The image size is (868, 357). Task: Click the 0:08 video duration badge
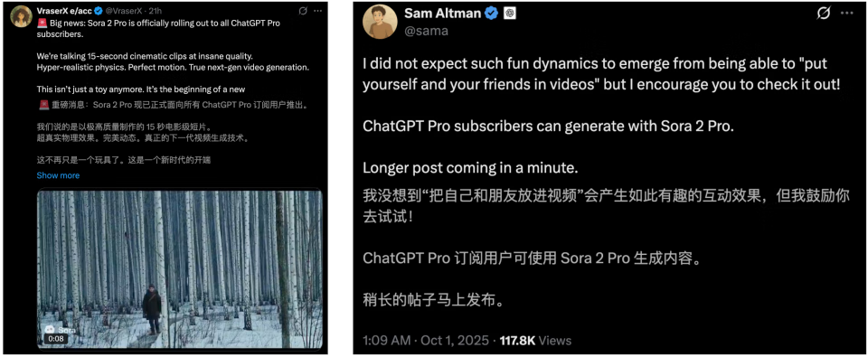(x=55, y=339)
